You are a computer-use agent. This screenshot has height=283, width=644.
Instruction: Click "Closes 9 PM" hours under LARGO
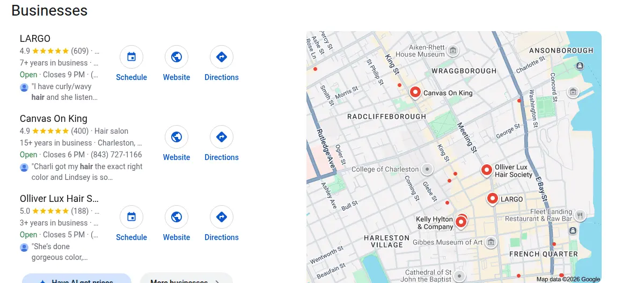pyautogui.click(x=64, y=75)
